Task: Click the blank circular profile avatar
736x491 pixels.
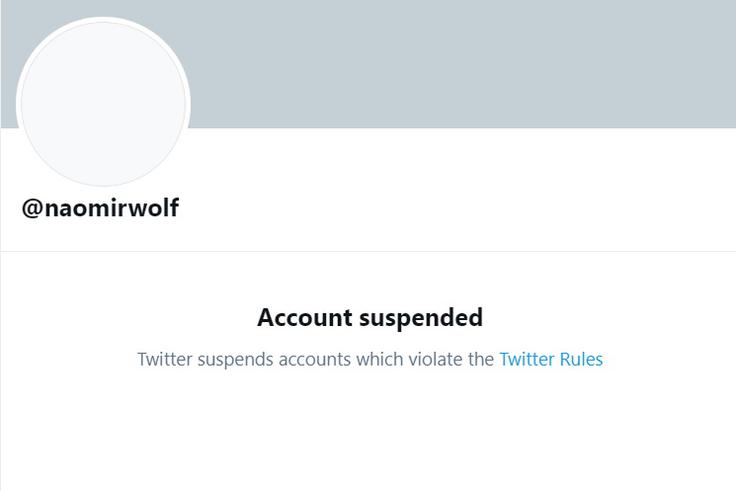Action: click(x=103, y=104)
